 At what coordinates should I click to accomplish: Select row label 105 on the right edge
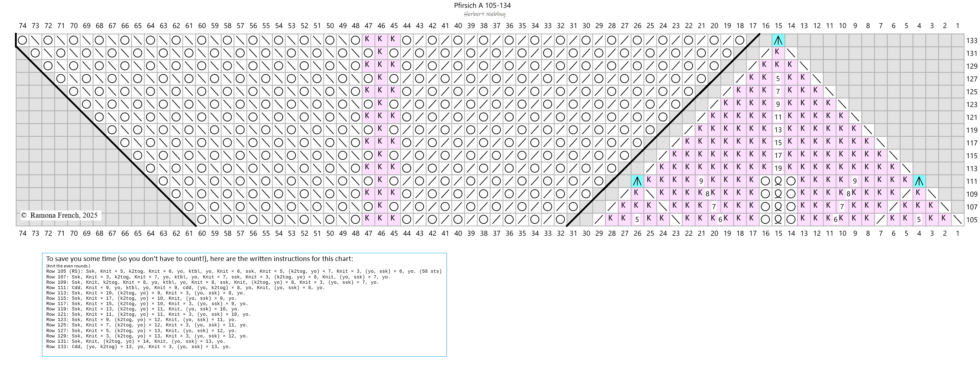click(971, 220)
